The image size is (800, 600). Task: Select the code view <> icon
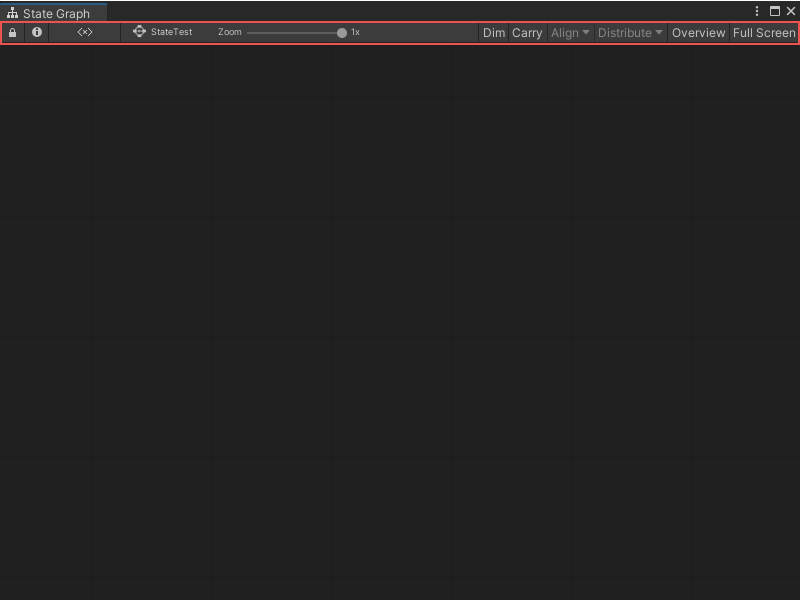point(85,33)
